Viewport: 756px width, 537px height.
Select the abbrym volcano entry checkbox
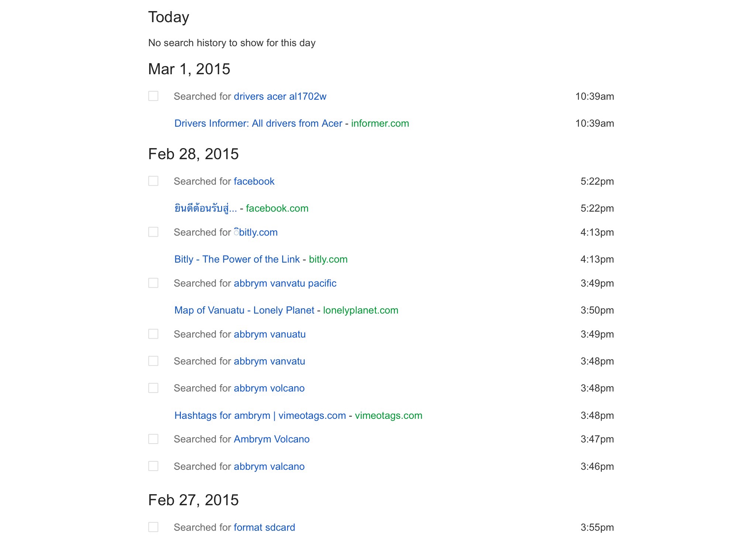(153, 388)
